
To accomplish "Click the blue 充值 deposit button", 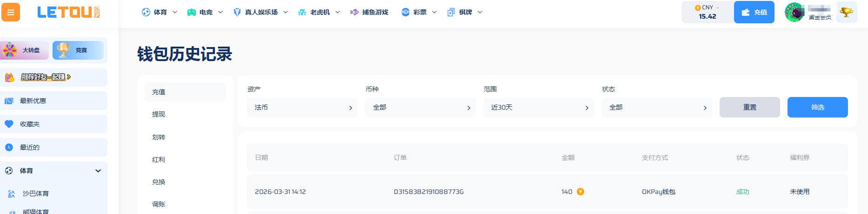I will click(754, 12).
